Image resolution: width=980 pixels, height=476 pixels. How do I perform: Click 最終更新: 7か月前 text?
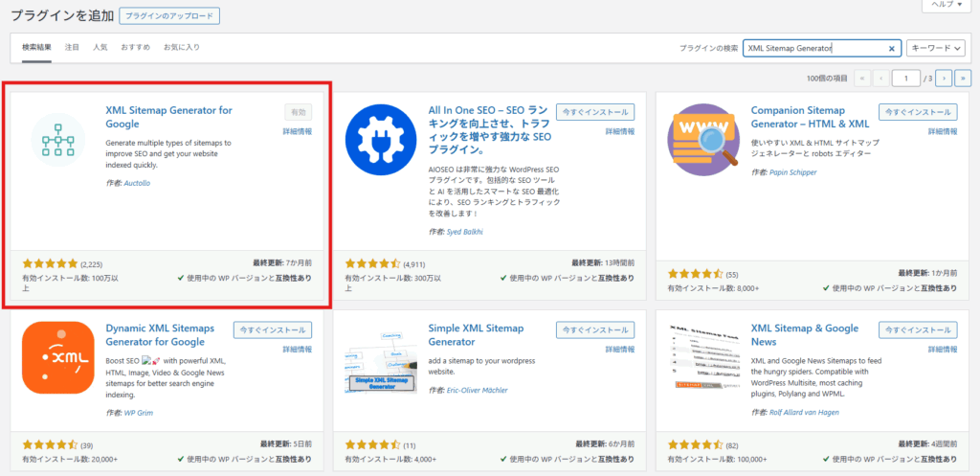[x=283, y=262]
